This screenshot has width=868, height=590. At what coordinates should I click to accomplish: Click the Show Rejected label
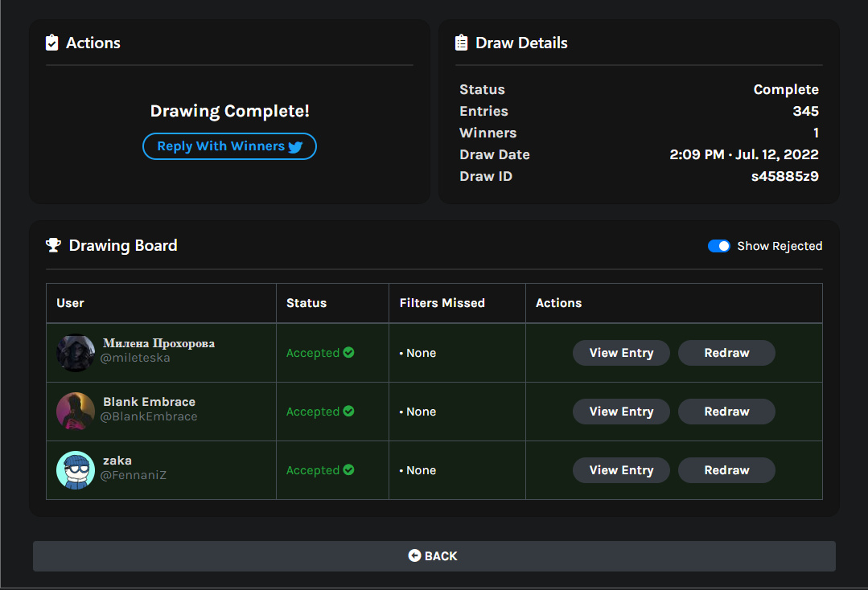[780, 246]
